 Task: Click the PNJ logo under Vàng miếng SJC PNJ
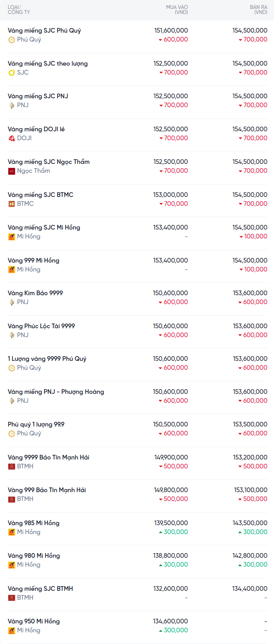pos(12,105)
